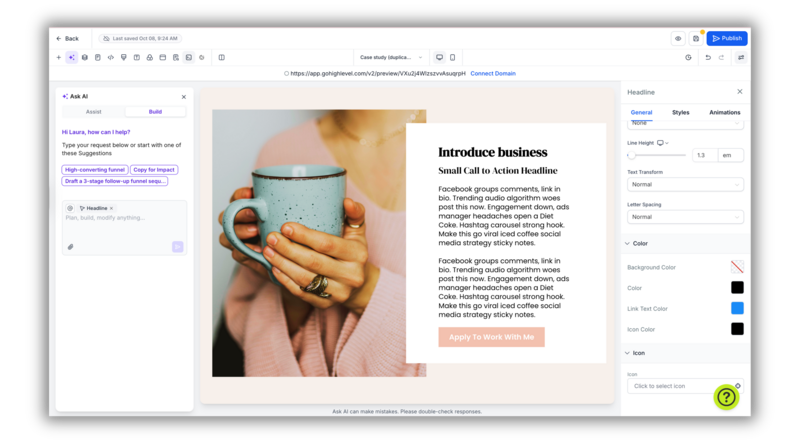The image size is (800, 444).
Task: Click the add element plus icon
Action: [x=59, y=58]
